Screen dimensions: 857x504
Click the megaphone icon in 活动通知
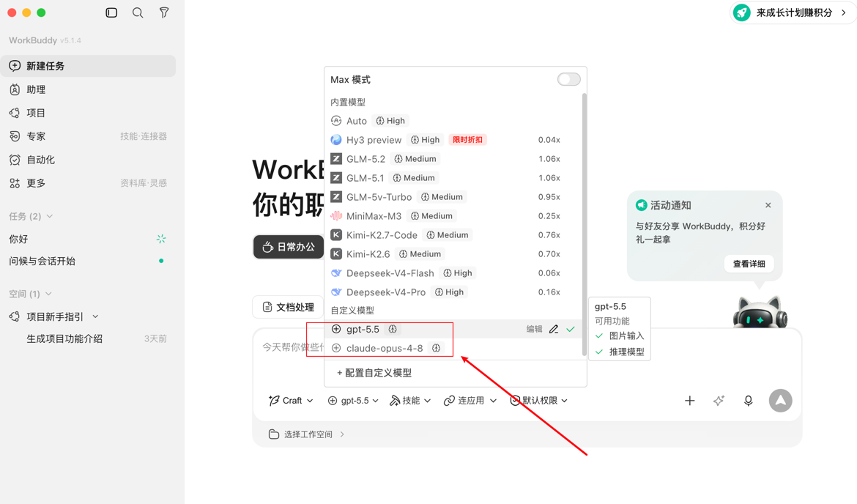pyautogui.click(x=641, y=206)
